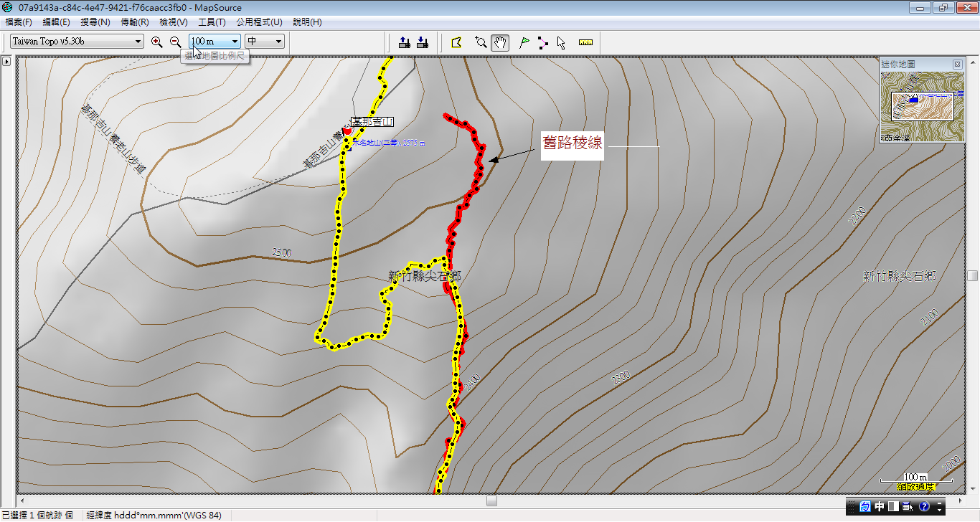Click the 基那吉山 waypoint label
Screen dimensions: 980x522
373,123
